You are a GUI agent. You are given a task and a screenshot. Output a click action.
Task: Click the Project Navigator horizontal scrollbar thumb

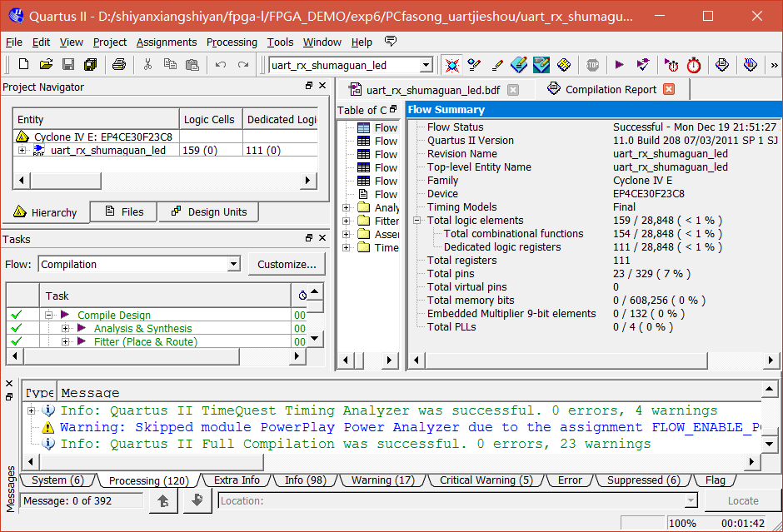tap(66, 180)
